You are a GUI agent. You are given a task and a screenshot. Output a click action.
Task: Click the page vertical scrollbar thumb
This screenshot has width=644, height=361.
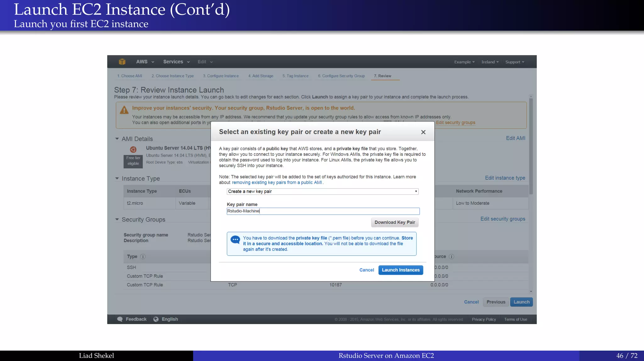click(x=531, y=146)
